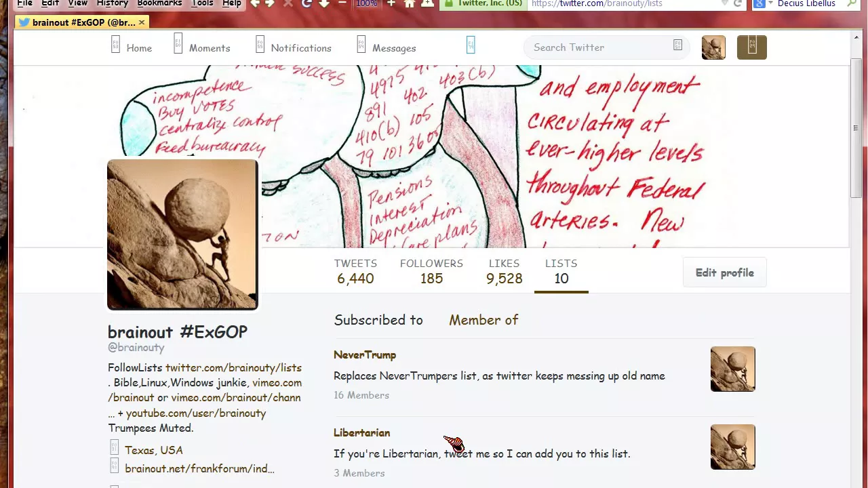This screenshot has height=488, width=868.
Task: Open youtube.com/user/brainouty bio link
Action: click(x=196, y=413)
